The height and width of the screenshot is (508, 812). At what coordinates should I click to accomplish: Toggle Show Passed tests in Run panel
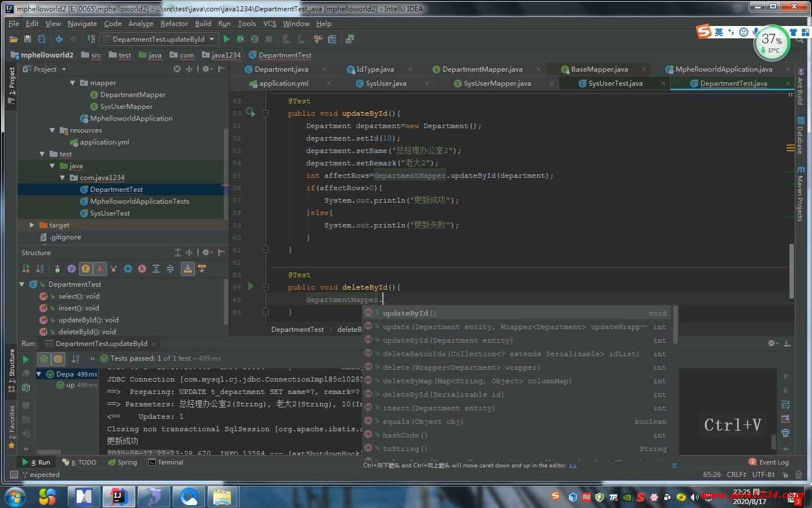(x=44, y=359)
